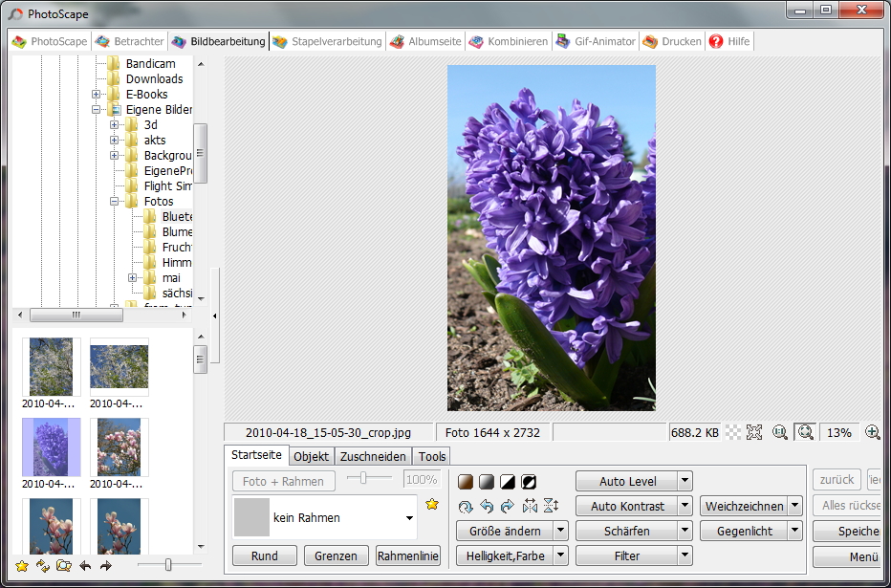This screenshot has height=588, width=891.
Task: Open the dropdown arrow next to Auto Level
Action: coord(685,481)
